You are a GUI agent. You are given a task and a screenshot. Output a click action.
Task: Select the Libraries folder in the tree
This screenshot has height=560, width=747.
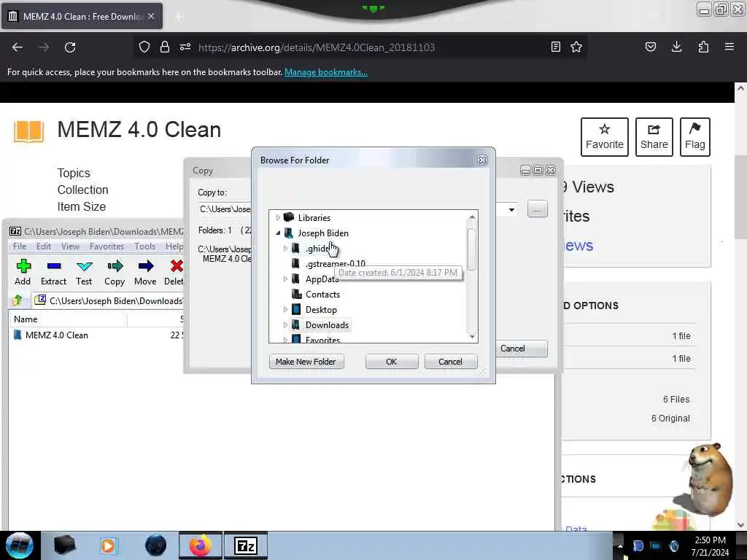point(314,217)
